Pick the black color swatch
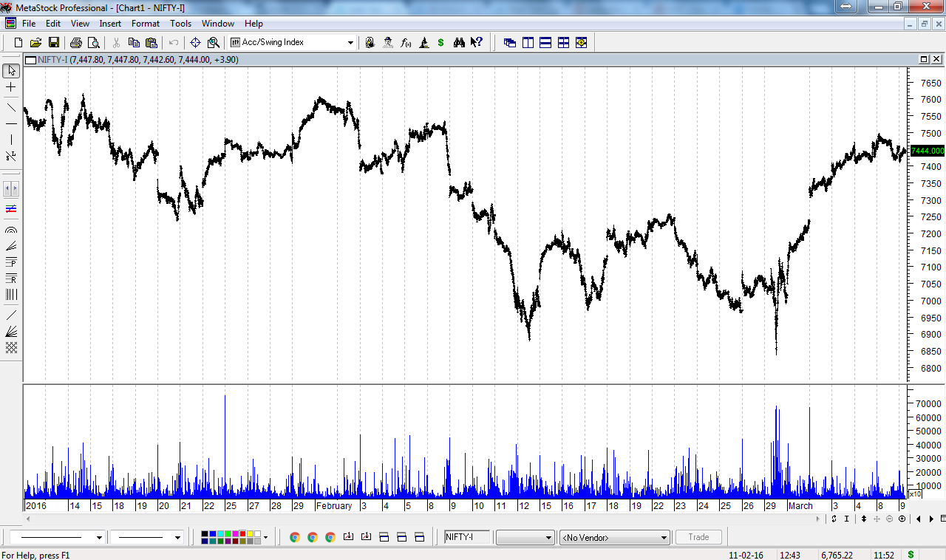The height and width of the screenshot is (560, 946). [205, 534]
